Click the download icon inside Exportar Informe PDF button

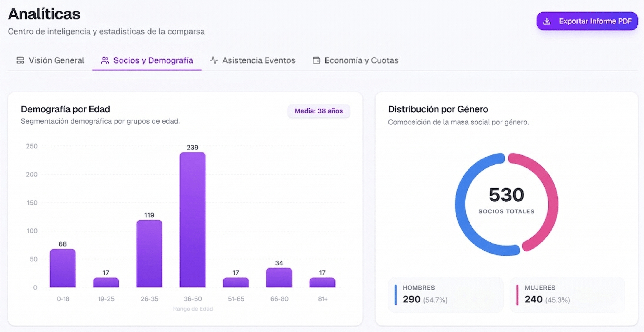pos(547,21)
